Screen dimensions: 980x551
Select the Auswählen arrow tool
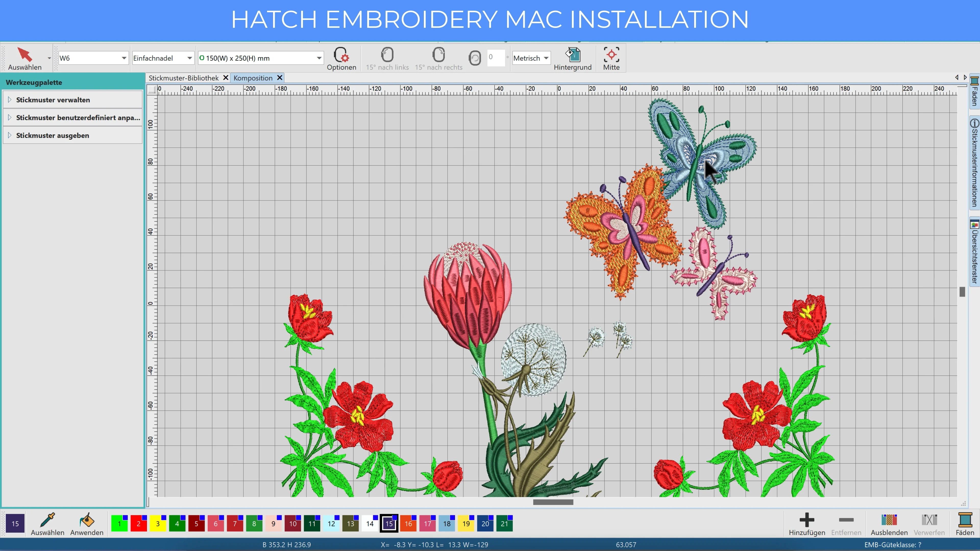click(25, 56)
